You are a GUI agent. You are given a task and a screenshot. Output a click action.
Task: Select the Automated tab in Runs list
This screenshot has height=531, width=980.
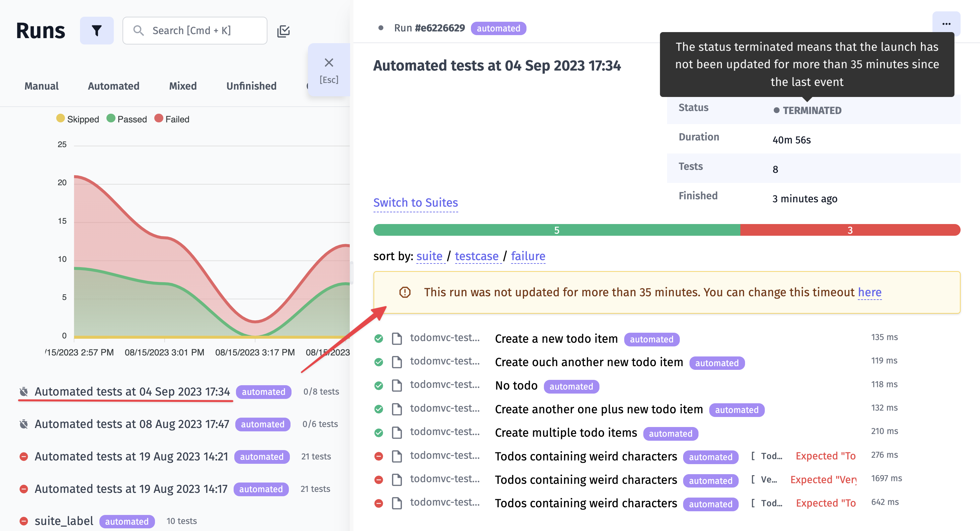pyautogui.click(x=113, y=86)
